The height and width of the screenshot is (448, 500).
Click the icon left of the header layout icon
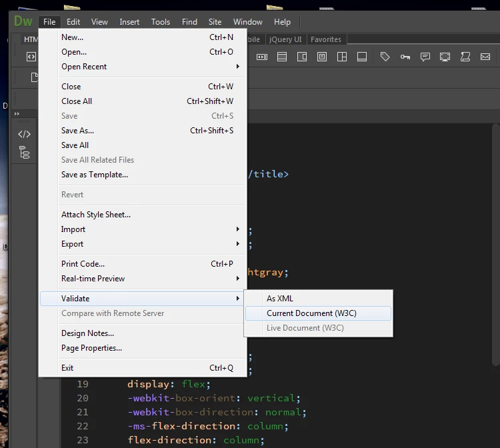pos(262,57)
